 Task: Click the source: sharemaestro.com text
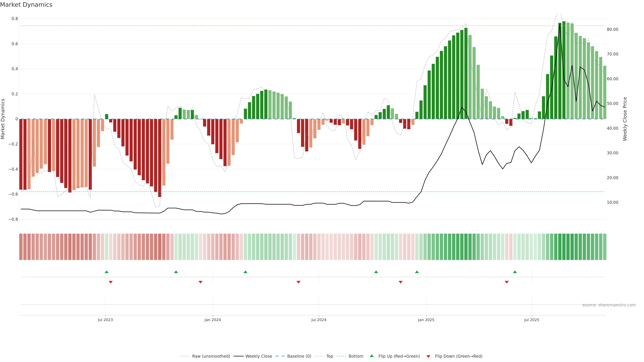[609, 305]
